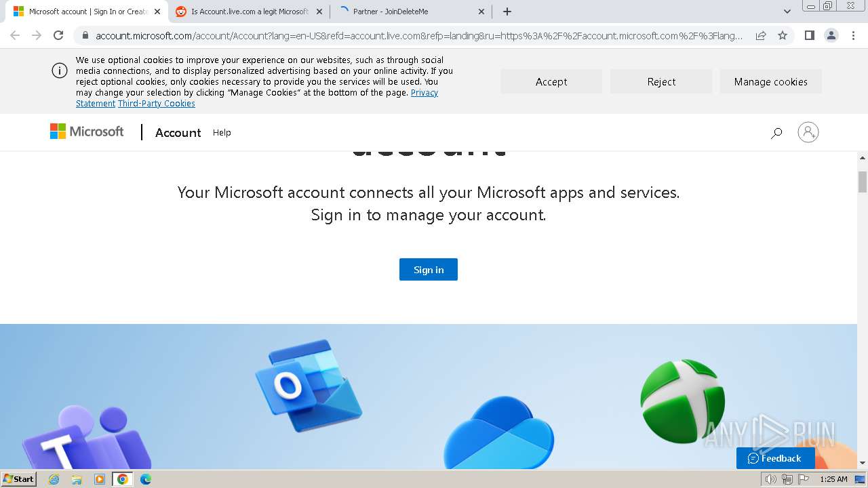868x488 pixels.
Task: Click the page vertical scrollbar thumb
Action: pos(863,182)
